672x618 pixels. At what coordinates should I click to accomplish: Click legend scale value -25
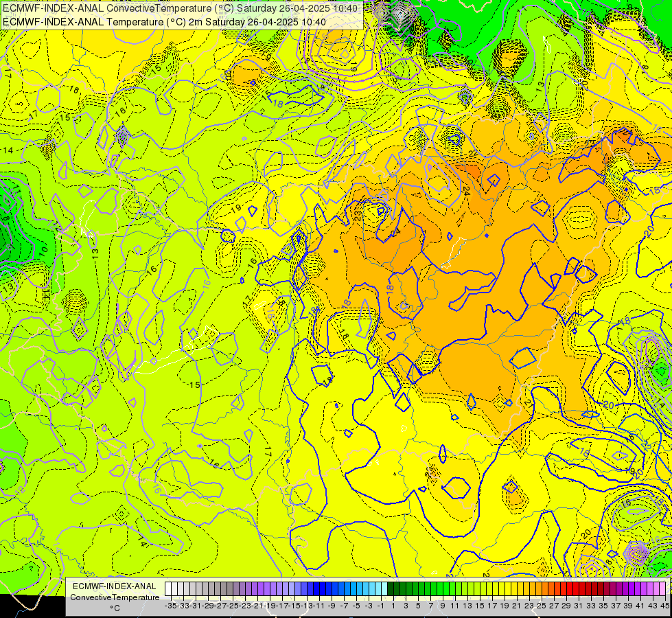pyautogui.click(x=232, y=606)
